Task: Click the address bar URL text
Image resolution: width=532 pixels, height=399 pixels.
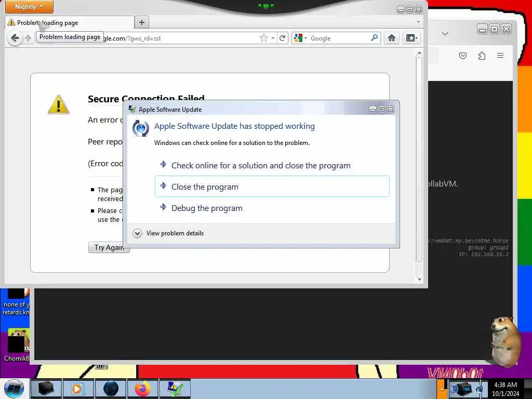Action: 131,38
